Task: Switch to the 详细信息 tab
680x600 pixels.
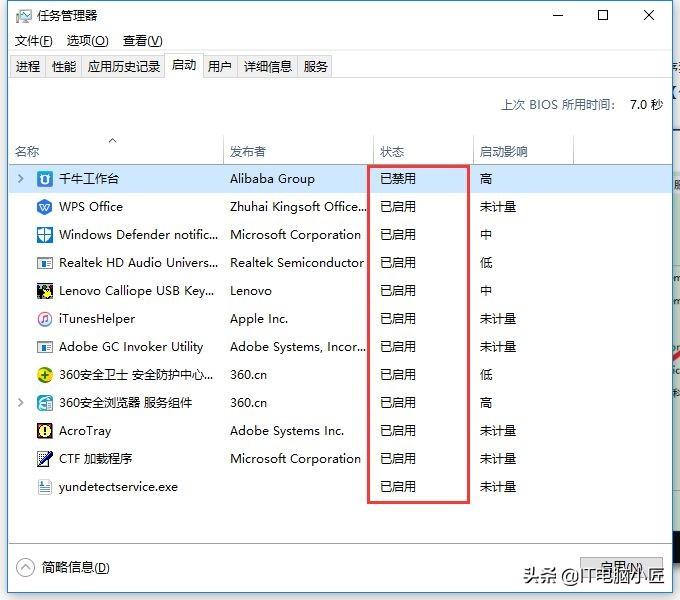Action: (268, 67)
